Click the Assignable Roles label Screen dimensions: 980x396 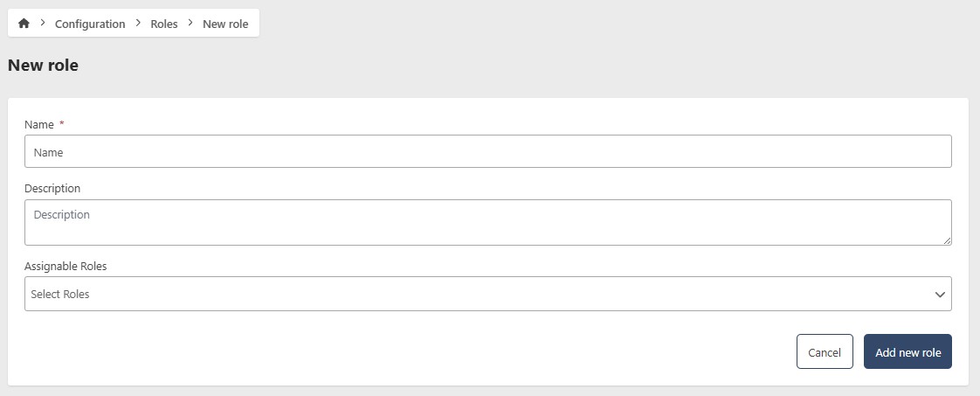pyautogui.click(x=66, y=266)
